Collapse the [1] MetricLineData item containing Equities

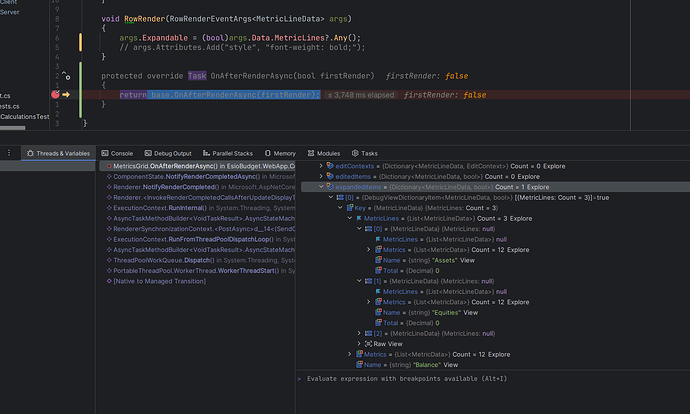coord(359,281)
